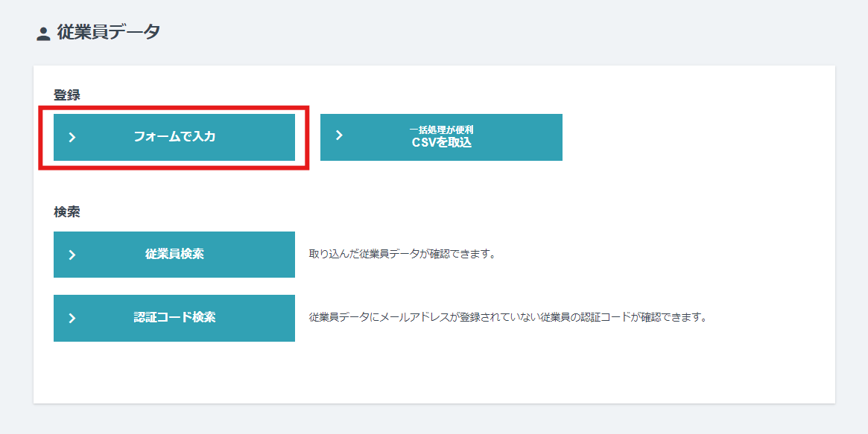The width and height of the screenshot is (868, 434).
Task: Click the 従業員検索 button label text
Action: pos(174,254)
